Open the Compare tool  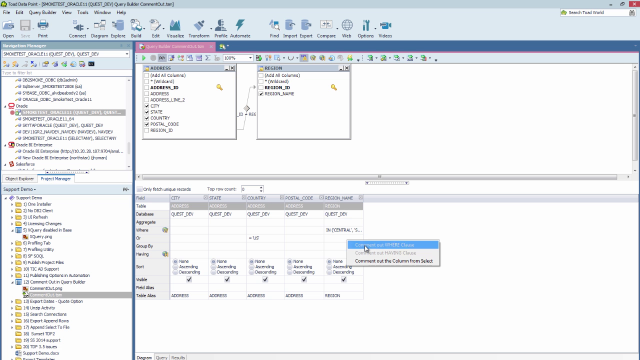click(x=326, y=29)
